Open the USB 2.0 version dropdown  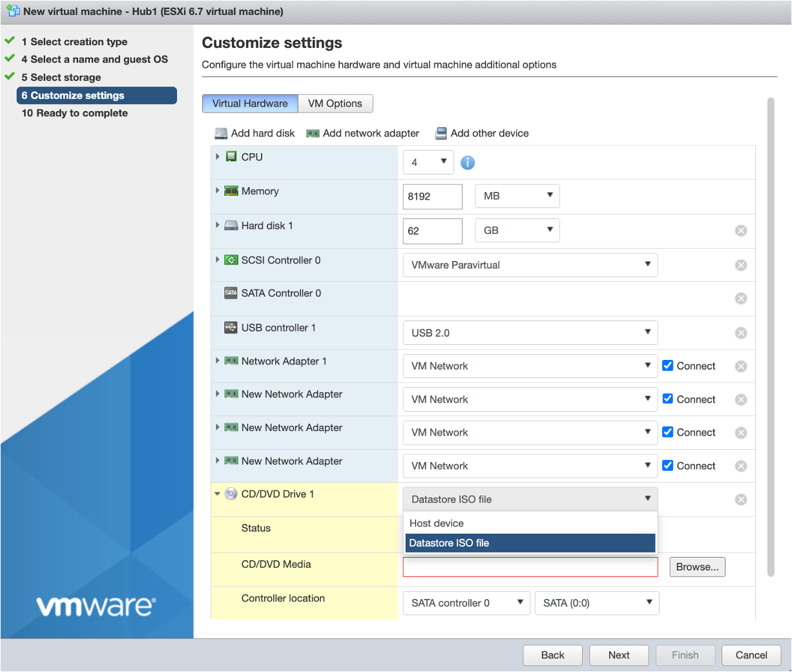530,333
